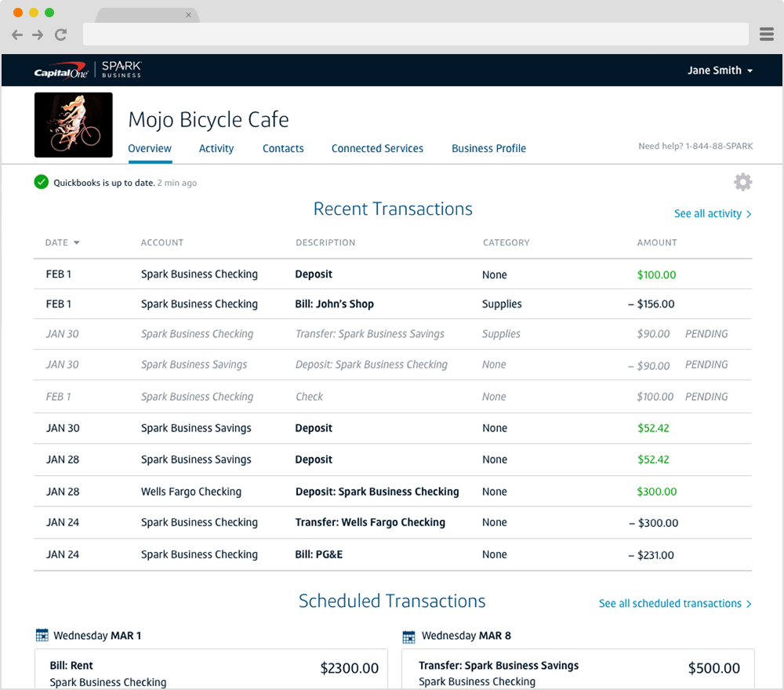This screenshot has height=690, width=784.
Task: Click the Capital One Spark Business logo
Action: pyautogui.click(x=87, y=70)
